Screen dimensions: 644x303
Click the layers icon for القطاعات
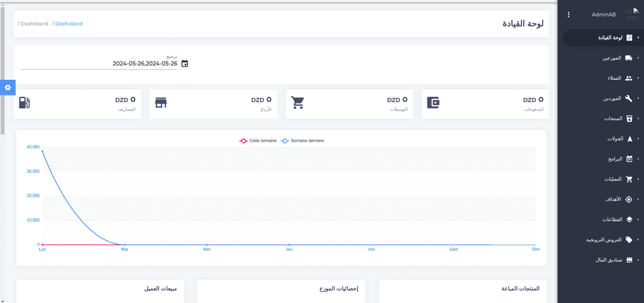629,219
